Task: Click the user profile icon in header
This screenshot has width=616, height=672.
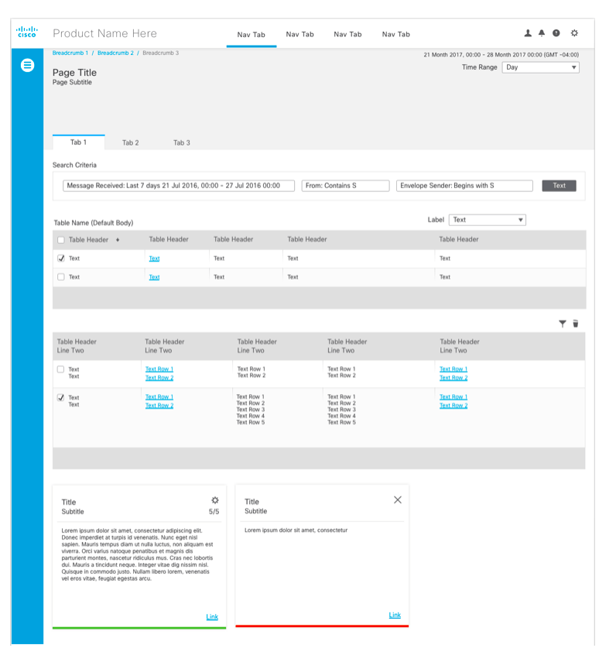Action: click(x=528, y=33)
